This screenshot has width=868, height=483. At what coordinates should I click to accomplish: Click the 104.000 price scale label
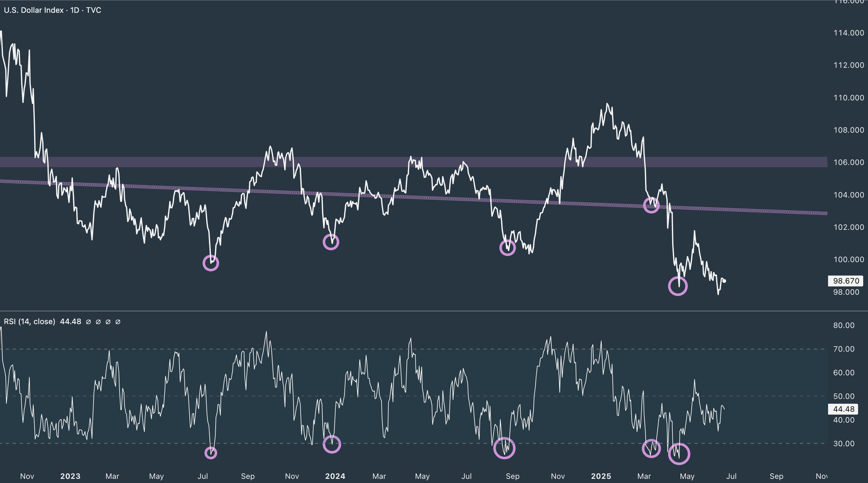(849, 195)
